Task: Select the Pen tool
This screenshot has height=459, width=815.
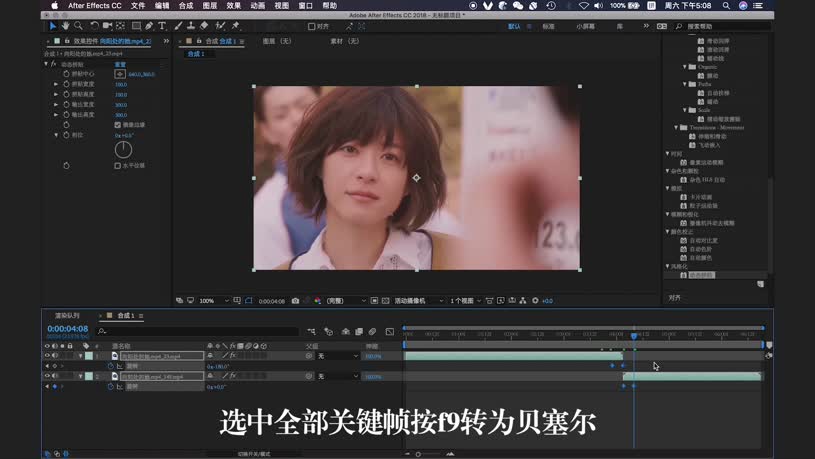Action: pyautogui.click(x=149, y=25)
